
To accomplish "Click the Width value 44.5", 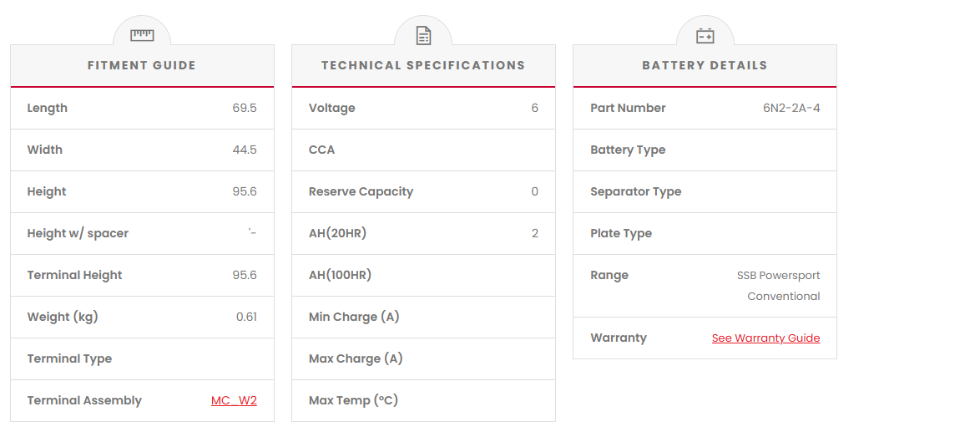I will pos(245,150).
